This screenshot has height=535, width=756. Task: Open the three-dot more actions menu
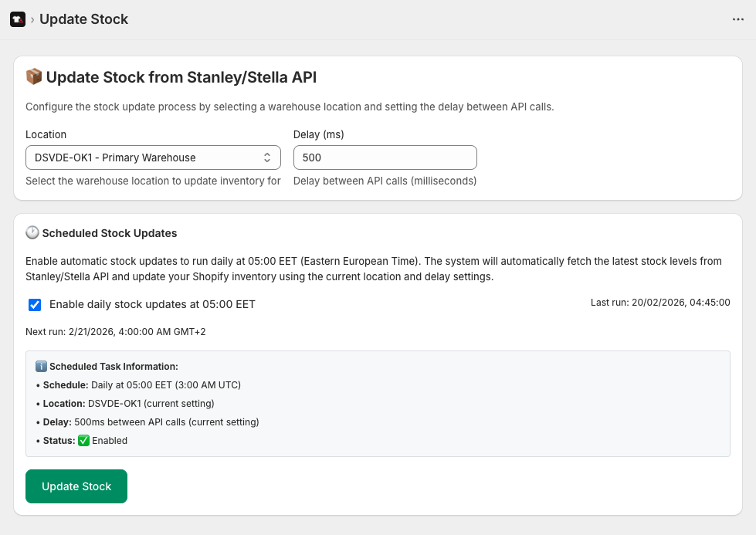pyautogui.click(x=737, y=19)
